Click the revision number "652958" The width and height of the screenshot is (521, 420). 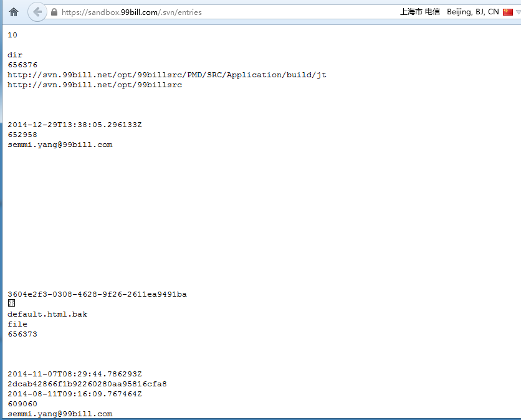tap(22, 135)
